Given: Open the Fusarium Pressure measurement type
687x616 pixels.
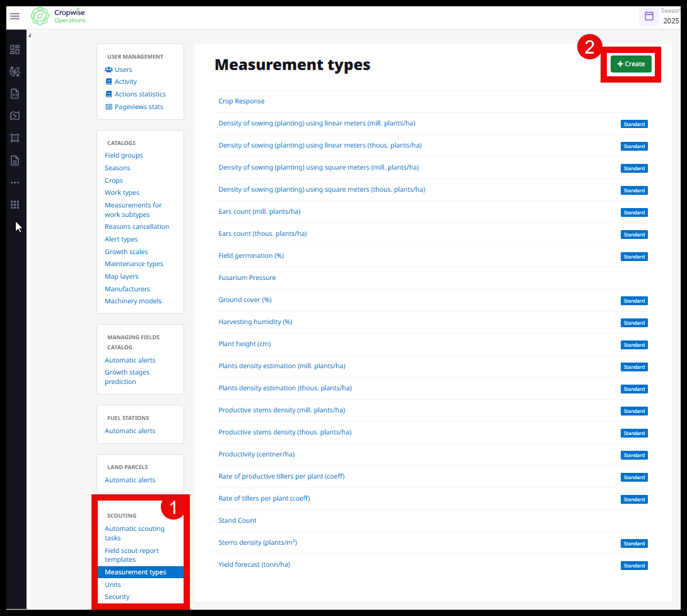Looking at the screenshot, I should click(247, 277).
